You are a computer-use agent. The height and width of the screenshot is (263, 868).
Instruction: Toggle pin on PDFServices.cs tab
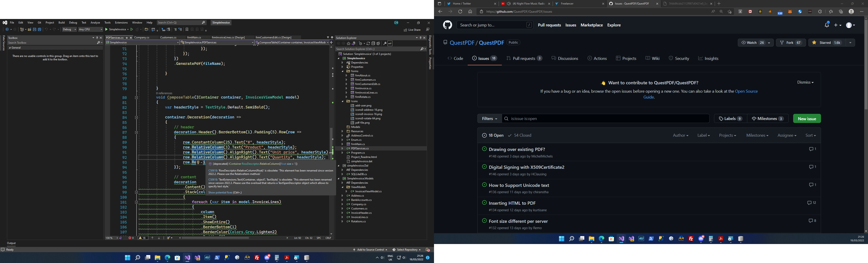tap(127, 38)
